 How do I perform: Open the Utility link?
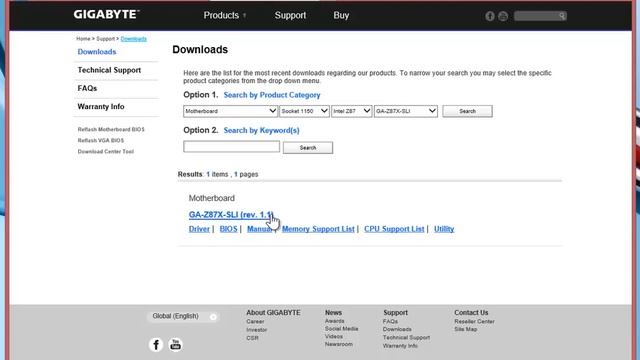(x=444, y=229)
